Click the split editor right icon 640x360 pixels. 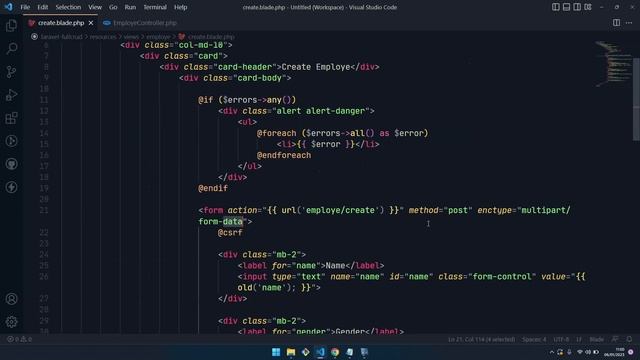click(x=616, y=23)
